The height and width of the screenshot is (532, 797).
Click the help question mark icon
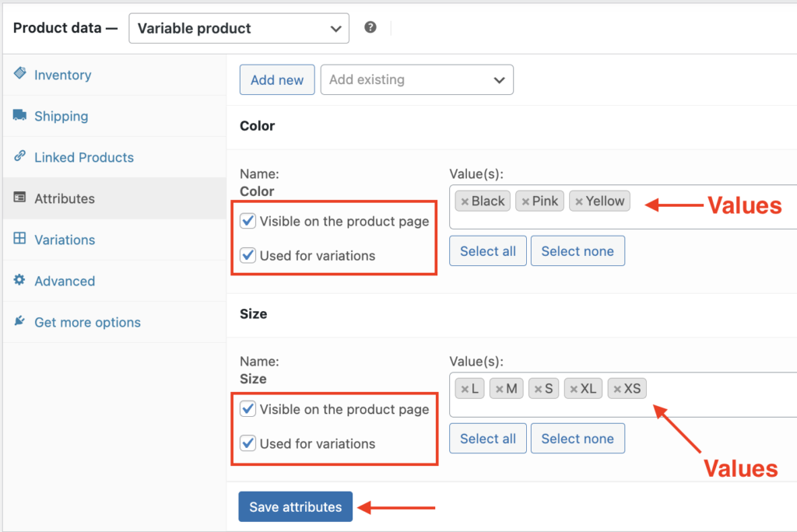coord(370,26)
